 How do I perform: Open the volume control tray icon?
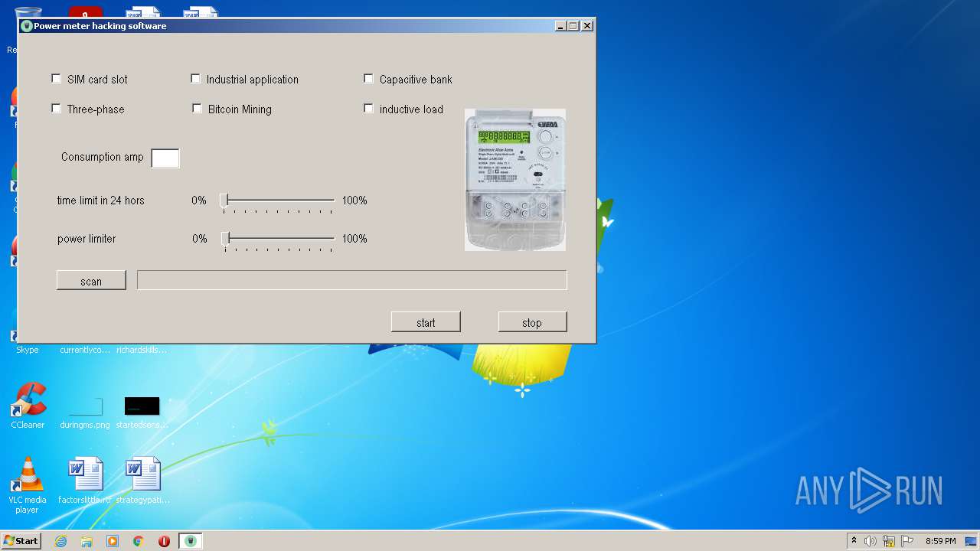coord(871,541)
